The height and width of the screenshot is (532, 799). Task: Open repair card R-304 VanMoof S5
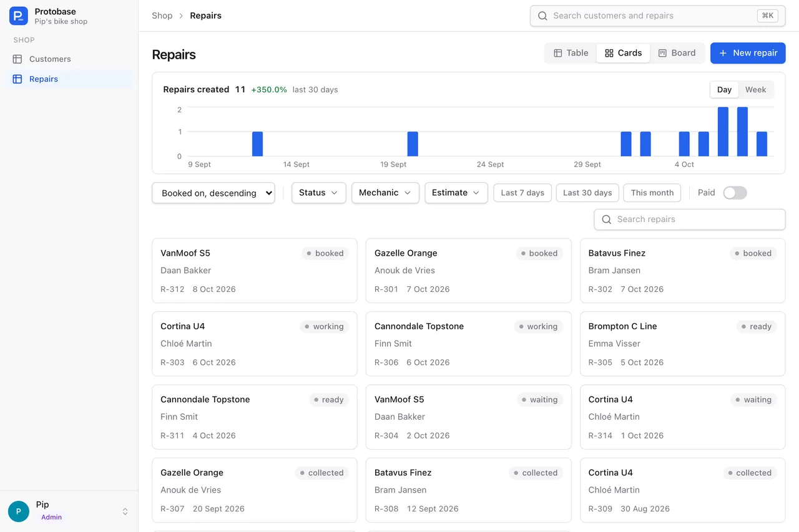click(x=468, y=417)
